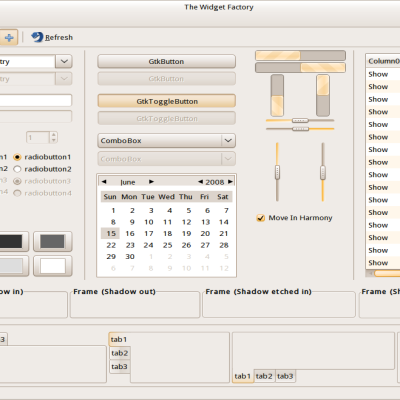Click the left vertical progress bar

pyautogui.click(x=277, y=95)
